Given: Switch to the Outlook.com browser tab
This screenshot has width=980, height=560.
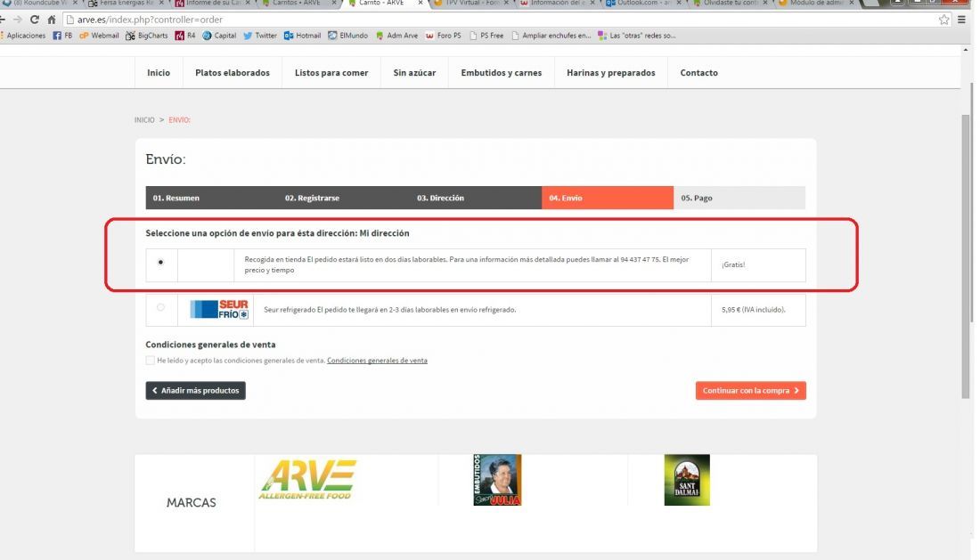Looking at the screenshot, I should (x=641, y=4).
